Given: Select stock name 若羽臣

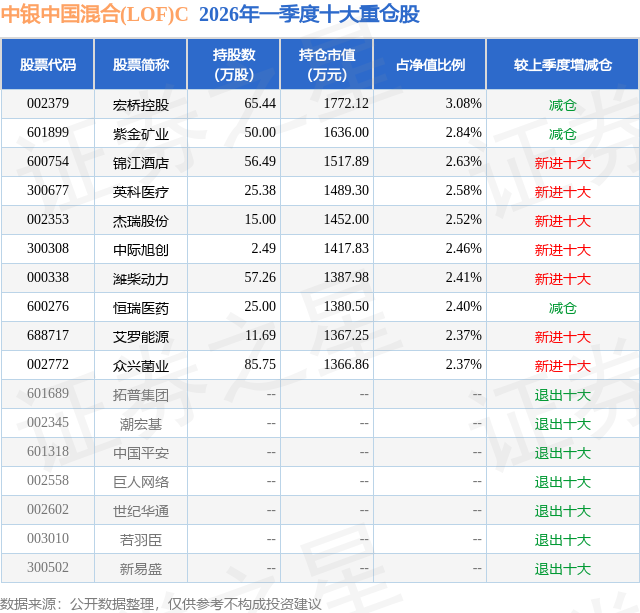Looking at the screenshot, I should [x=141, y=540].
